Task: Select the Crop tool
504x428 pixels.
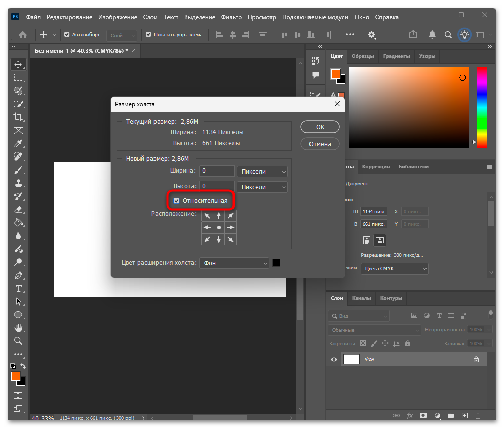Action: pos(18,117)
